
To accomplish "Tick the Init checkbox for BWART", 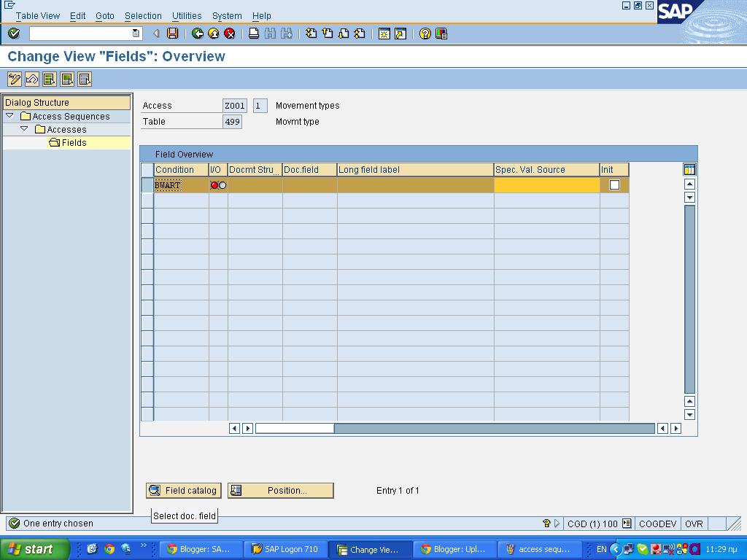I will pyautogui.click(x=614, y=184).
